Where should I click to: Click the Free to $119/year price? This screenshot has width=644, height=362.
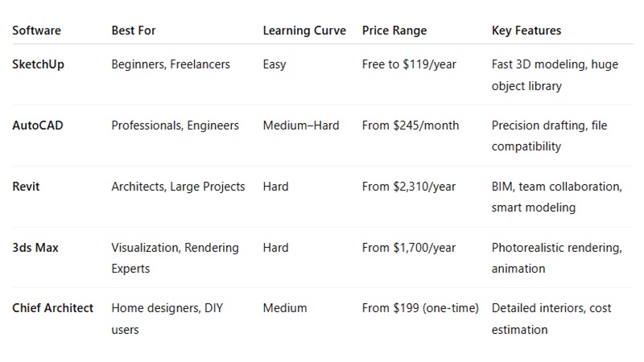(409, 64)
